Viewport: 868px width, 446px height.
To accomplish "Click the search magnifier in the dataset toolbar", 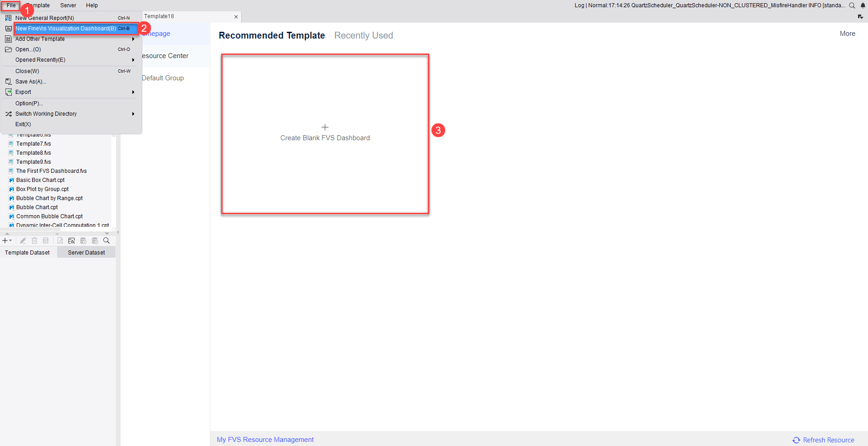I will tap(106, 240).
